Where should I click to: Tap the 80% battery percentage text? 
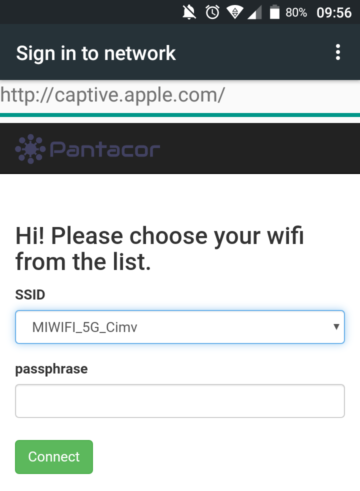tap(296, 13)
